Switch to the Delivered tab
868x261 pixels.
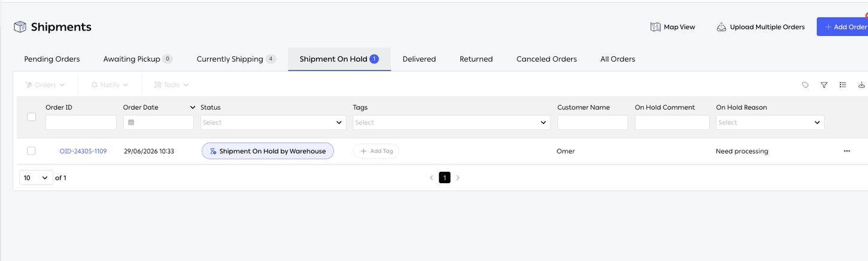coord(419,59)
